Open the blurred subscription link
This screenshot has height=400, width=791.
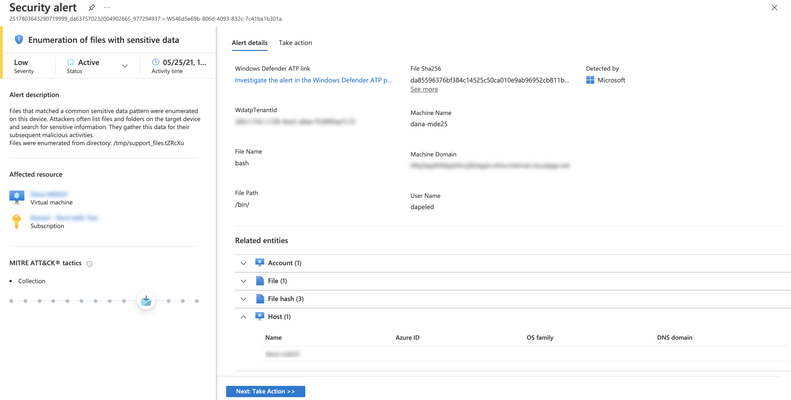[64, 218]
